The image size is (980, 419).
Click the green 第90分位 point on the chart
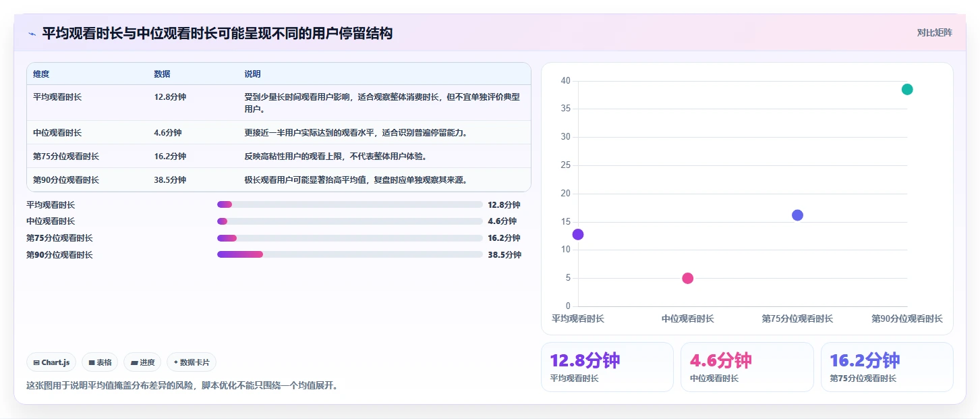click(907, 90)
